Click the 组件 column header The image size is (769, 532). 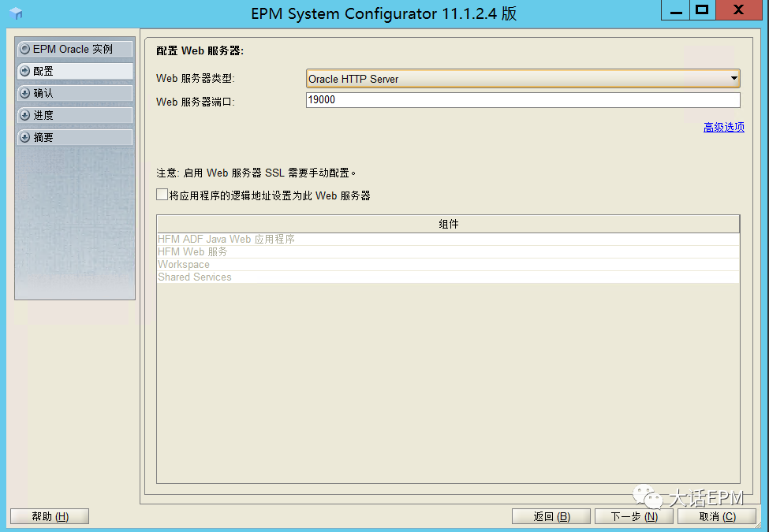448,224
